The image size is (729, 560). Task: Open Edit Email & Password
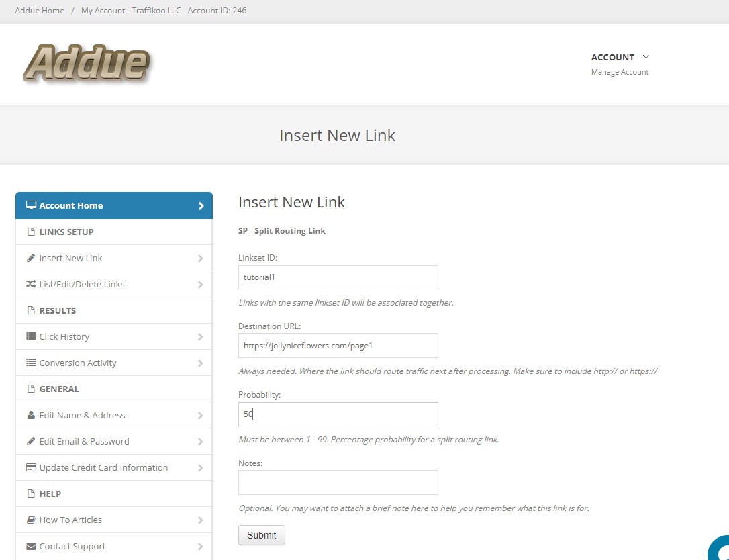click(x=114, y=441)
